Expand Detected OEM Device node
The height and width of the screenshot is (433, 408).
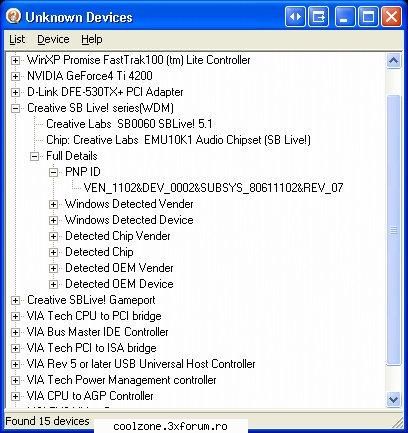[x=53, y=284]
